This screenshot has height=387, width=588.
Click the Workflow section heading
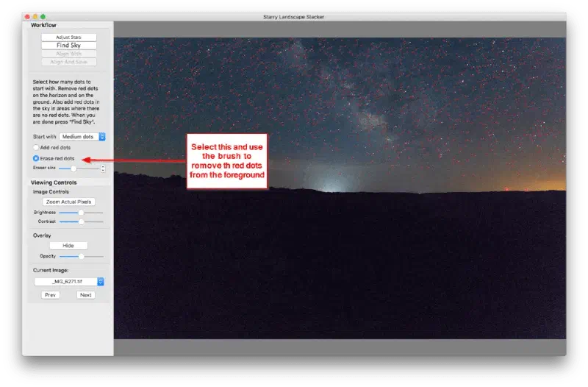[x=43, y=25]
